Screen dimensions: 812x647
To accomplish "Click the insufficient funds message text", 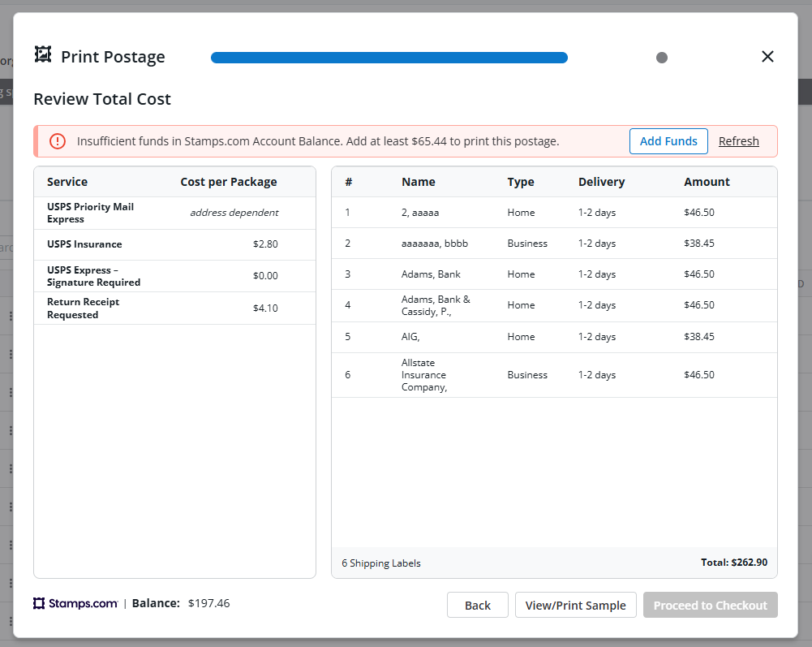I will pyautogui.click(x=318, y=141).
